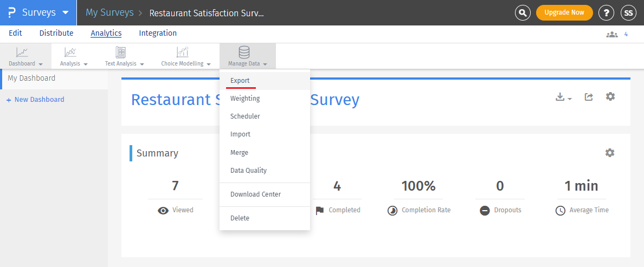Click the Upgrade Now button
644x267 pixels.
[564, 12]
